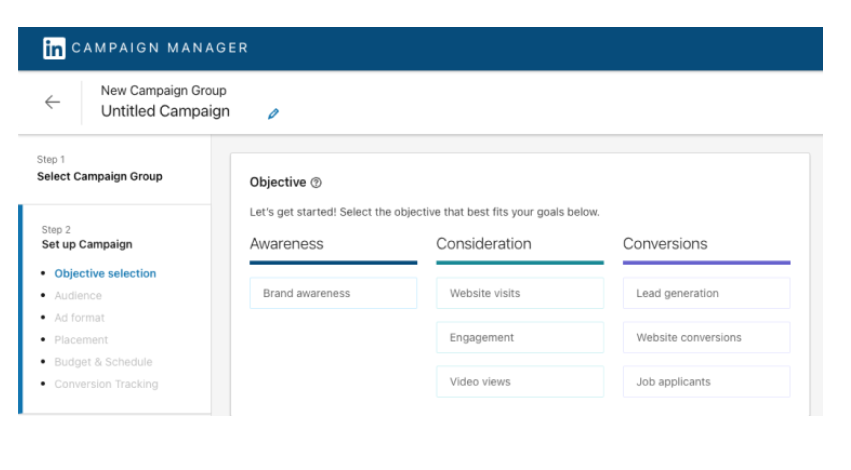Go back using the left arrow
The image size is (851, 470).
coord(52,102)
